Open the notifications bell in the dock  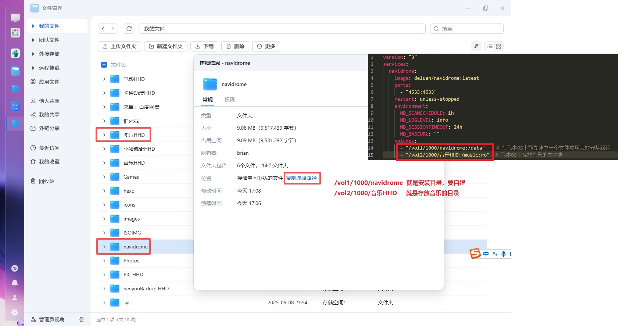click(15, 283)
